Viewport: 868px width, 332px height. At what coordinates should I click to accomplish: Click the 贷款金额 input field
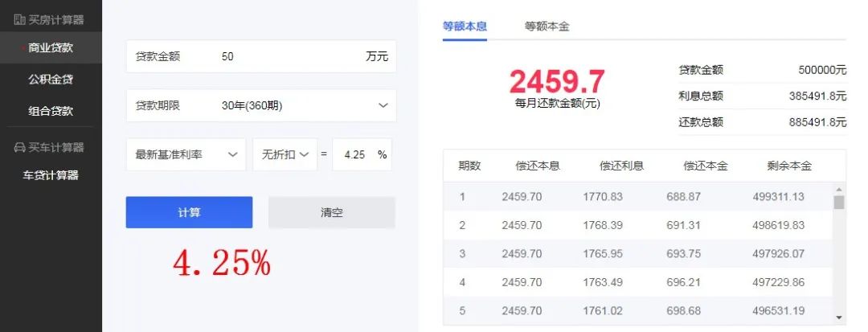[x=289, y=57]
